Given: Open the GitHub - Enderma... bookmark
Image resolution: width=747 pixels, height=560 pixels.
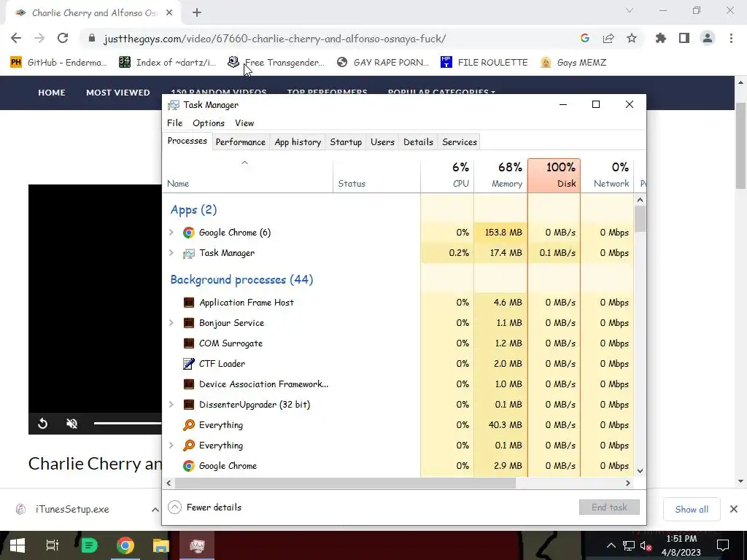Looking at the screenshot, I should (58, 63).
